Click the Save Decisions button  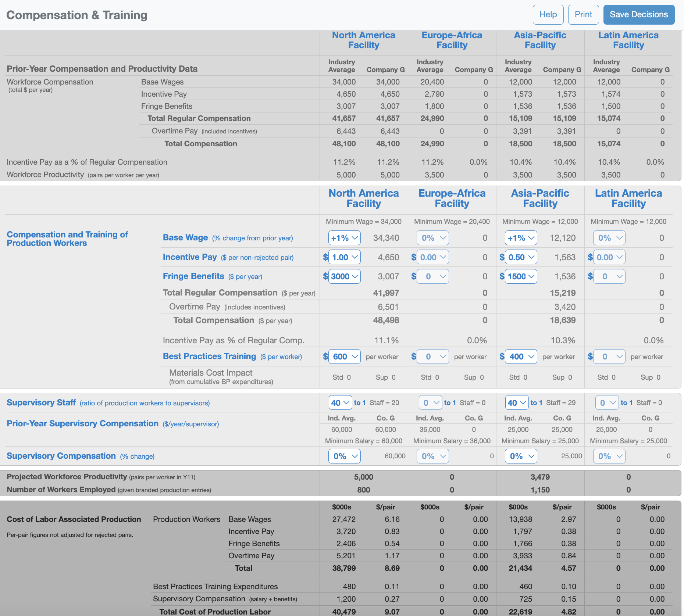pos(639,14)
